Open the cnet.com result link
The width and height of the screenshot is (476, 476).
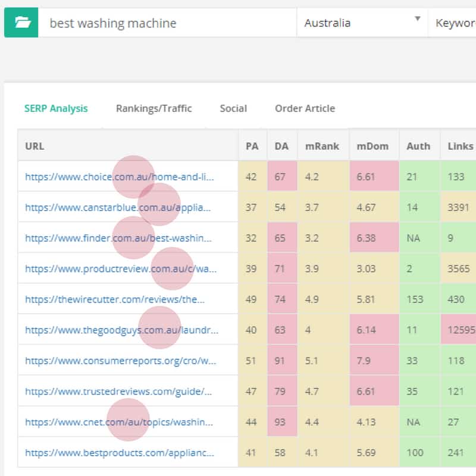[x=118, y=422]
